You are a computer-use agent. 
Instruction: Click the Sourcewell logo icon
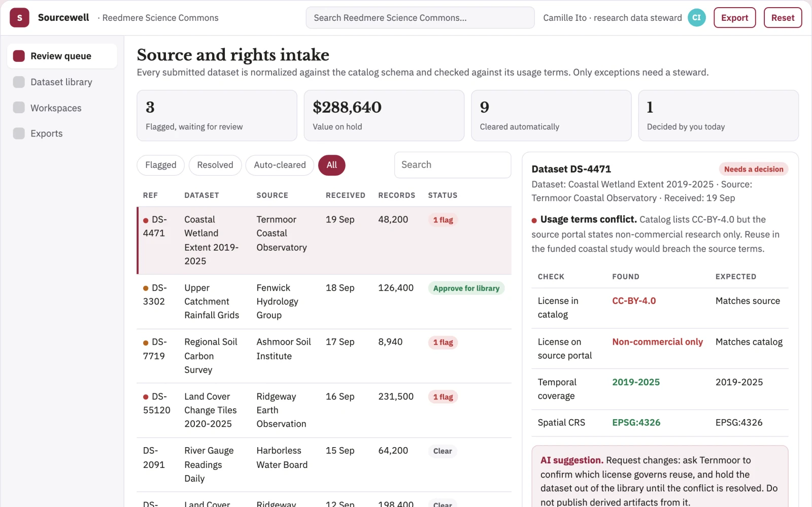(x=19, y=18)
